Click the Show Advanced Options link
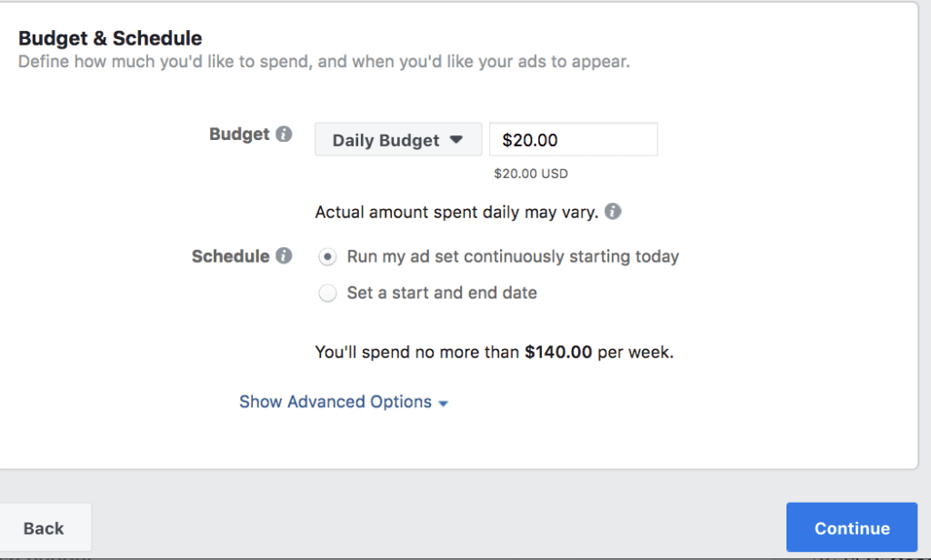The width and height of the screenshot is (931, 560). (x=335, y=402)
